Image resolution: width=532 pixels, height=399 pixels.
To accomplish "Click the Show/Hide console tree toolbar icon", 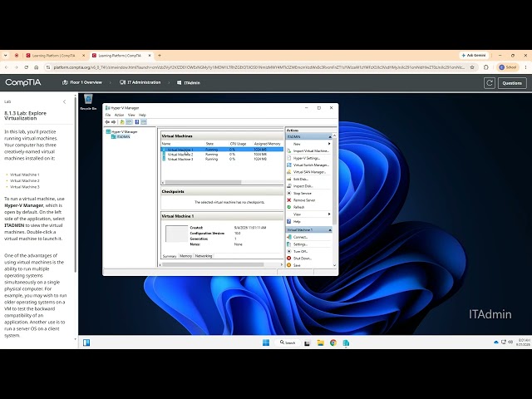I will (129, 122).
